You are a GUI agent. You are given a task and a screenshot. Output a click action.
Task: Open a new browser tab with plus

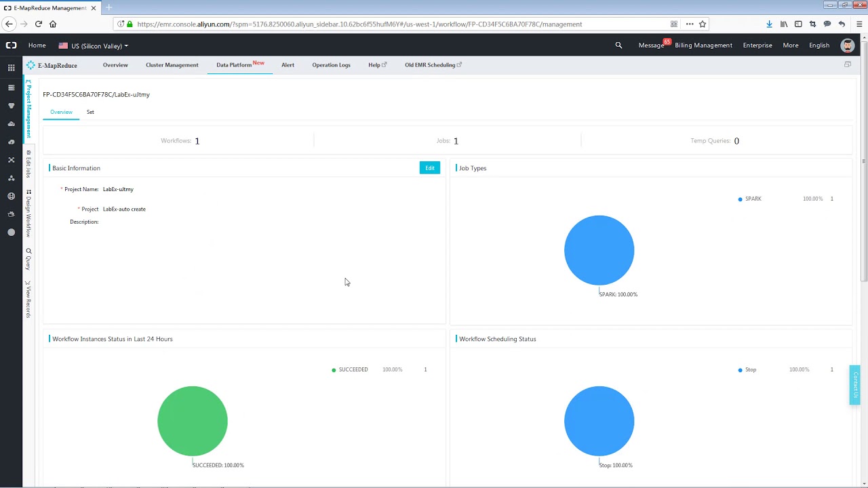click(x=108, y=7)
